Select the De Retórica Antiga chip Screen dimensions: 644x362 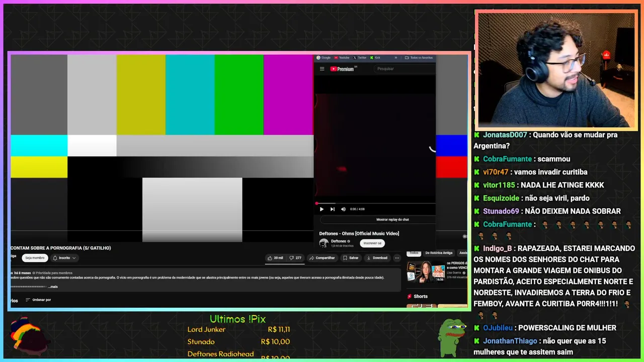tap(439, 253)
